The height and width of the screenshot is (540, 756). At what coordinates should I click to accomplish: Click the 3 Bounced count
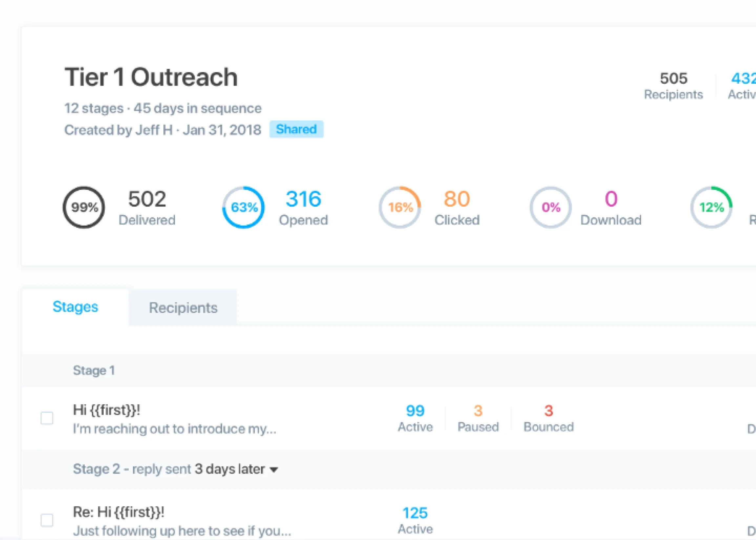click(548, 418)
